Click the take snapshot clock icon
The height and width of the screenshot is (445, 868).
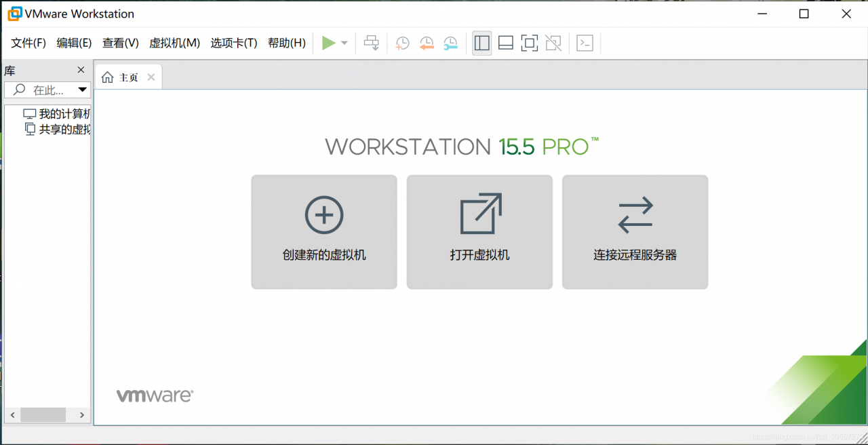pos(403,43)
